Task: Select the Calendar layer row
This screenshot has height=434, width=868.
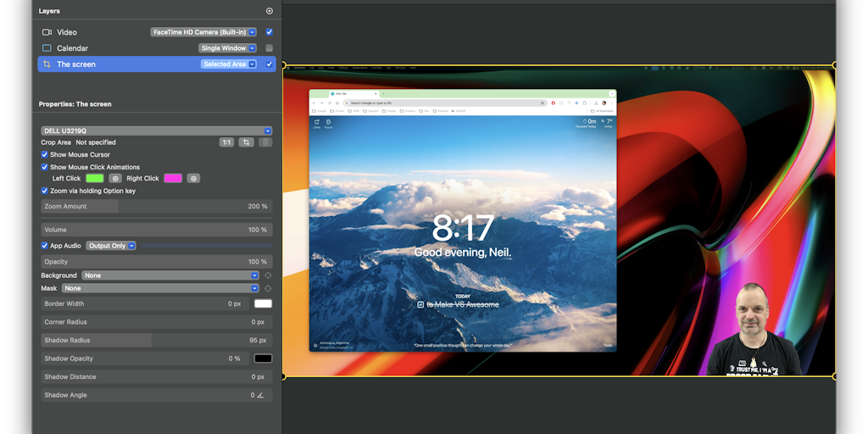Action: click(119, 48)
